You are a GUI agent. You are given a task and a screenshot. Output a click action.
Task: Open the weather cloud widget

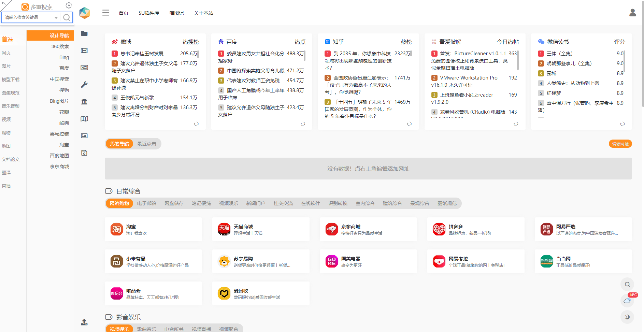[x=627, y=301]
